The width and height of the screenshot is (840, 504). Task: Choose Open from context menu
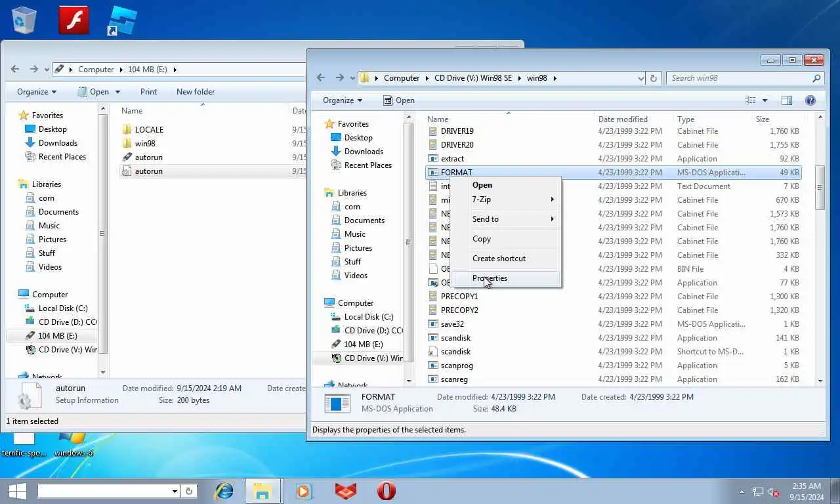tap(505, 185)
